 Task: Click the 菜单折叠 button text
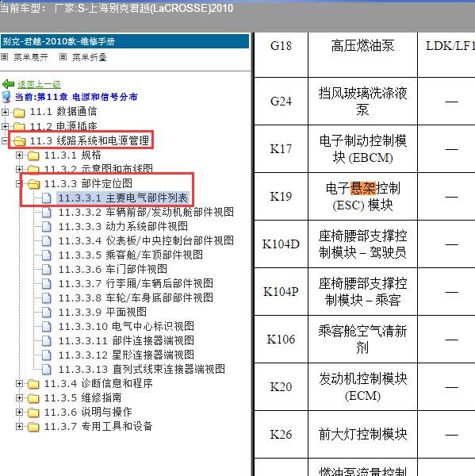click(x=90, y=57)
